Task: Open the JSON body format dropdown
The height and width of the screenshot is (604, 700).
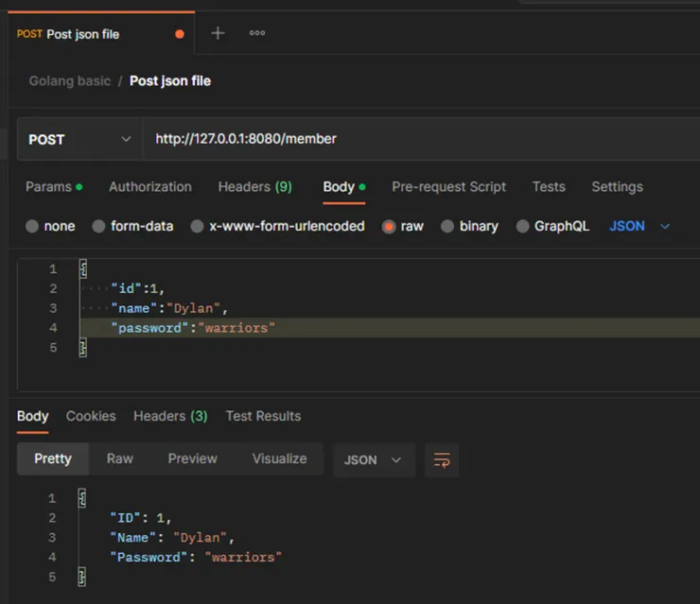Action: click(x=640, y=227)
